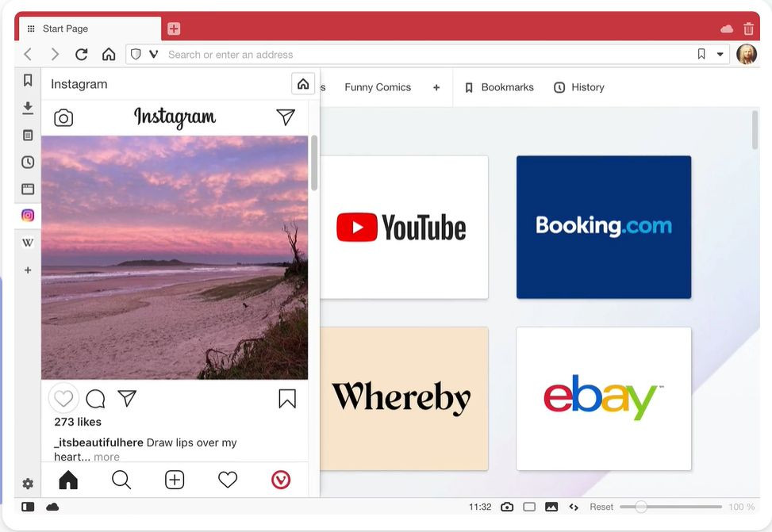772x532 pixels.
Task: Adjust the zoom slider
Action: point(670,507)
